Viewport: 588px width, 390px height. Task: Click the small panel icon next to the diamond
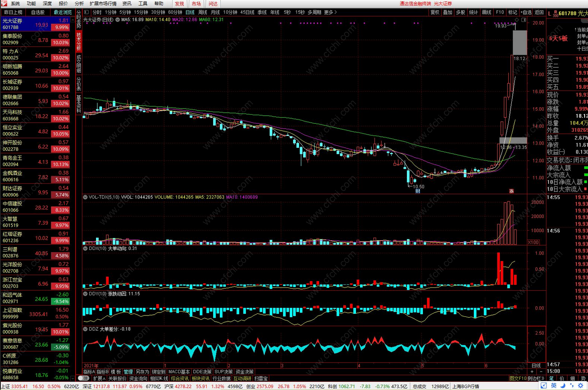524,20
